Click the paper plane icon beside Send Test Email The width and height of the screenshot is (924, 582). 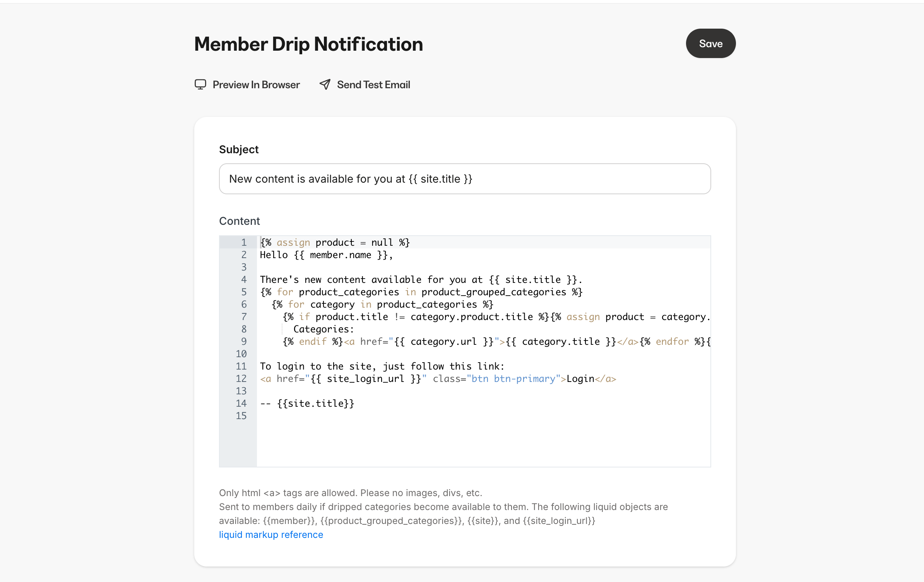[324, 84]
